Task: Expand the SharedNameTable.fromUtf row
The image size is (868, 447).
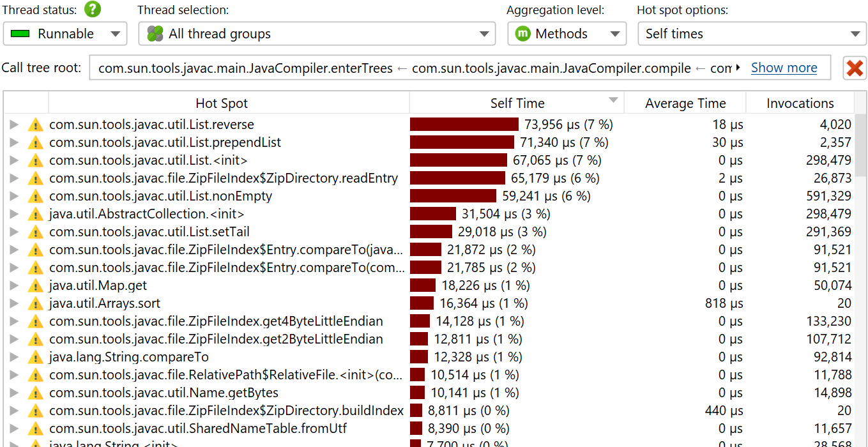Action: (14, 428)
